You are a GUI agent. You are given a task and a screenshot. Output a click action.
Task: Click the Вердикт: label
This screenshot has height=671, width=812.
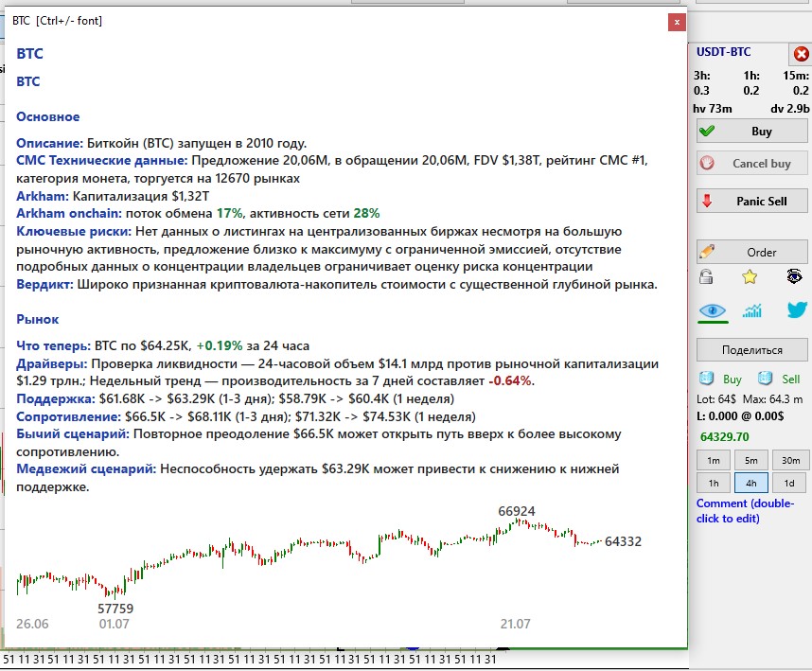coord(44,284)
